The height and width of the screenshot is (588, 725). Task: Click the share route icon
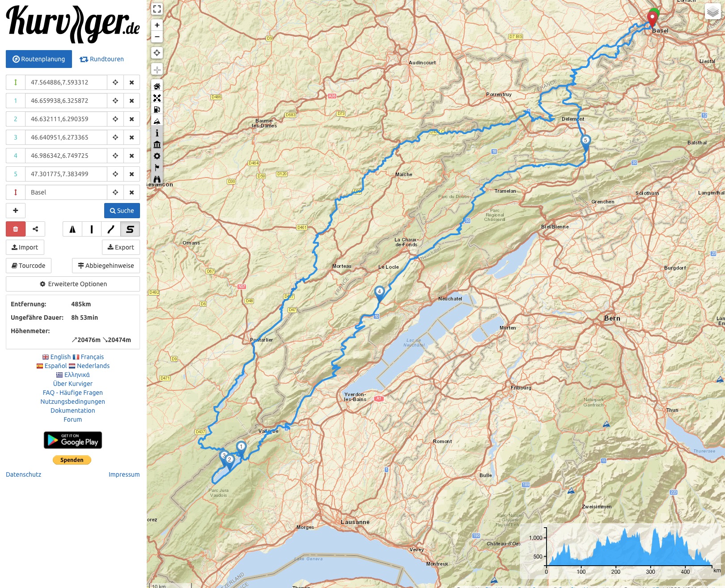point(35,229)
